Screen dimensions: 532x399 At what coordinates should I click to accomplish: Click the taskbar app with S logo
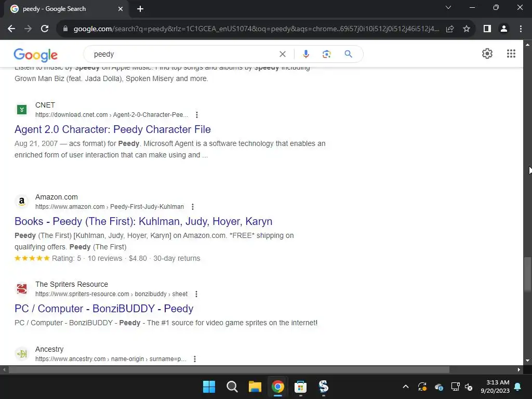coord(323,387)
